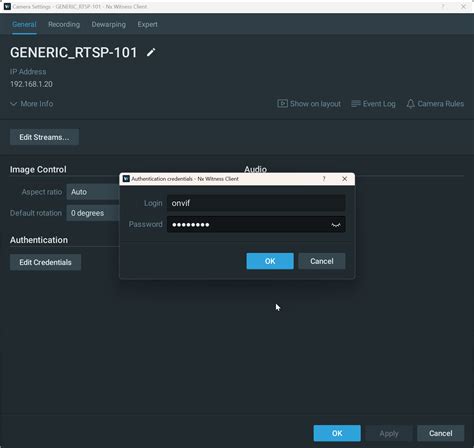Click the GENERIC_RTSP-101 camera name heading
This screenshot has width=474, height=448.
[x=73, y=52]
